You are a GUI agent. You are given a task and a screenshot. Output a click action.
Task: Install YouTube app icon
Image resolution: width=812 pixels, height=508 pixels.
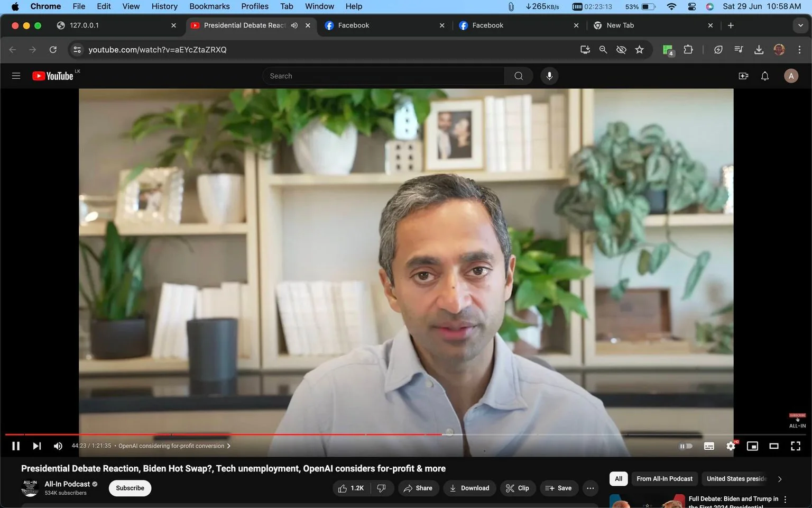tap(585, 50)
